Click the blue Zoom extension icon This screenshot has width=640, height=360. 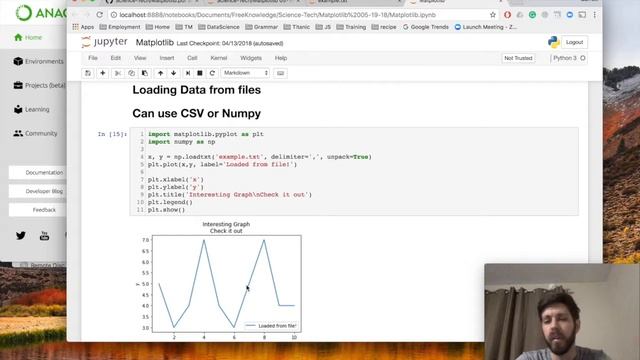click(569, 15)
